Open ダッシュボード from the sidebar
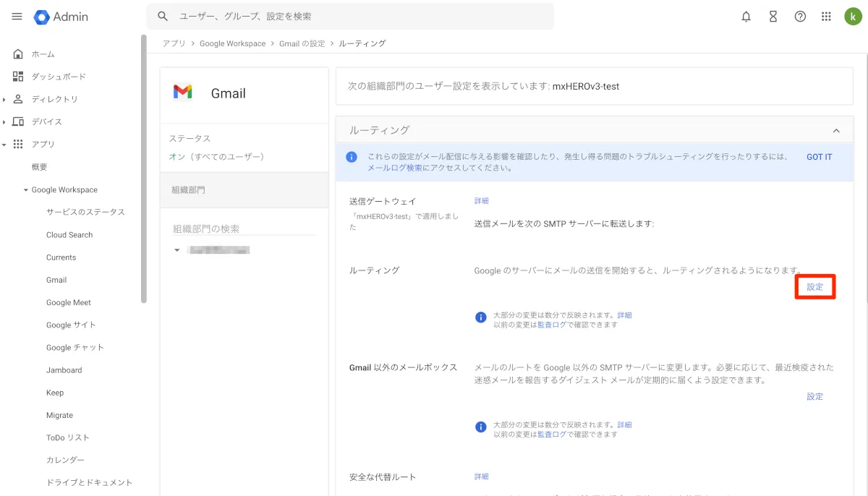Viewport: 868px width, 496px height. click(58, 77)
